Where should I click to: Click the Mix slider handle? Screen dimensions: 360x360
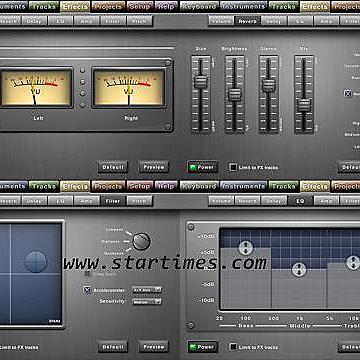click(304, 105)
